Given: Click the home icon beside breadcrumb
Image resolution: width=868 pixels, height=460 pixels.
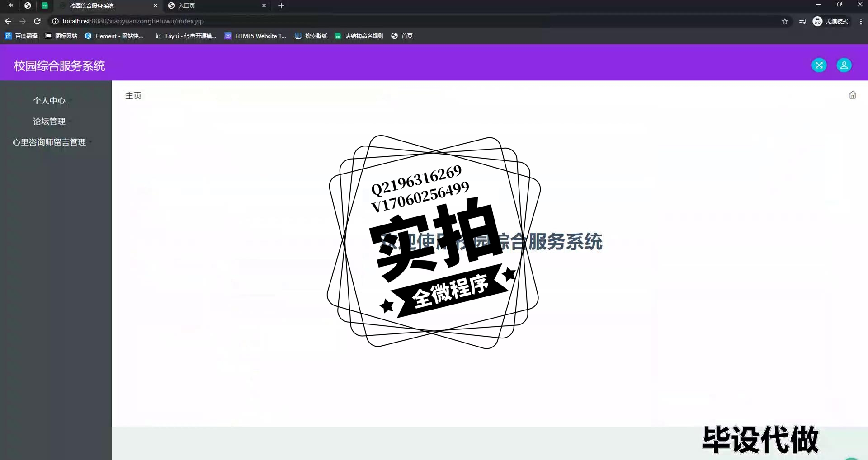Looking at the screenshot, I should coord(853,95).
